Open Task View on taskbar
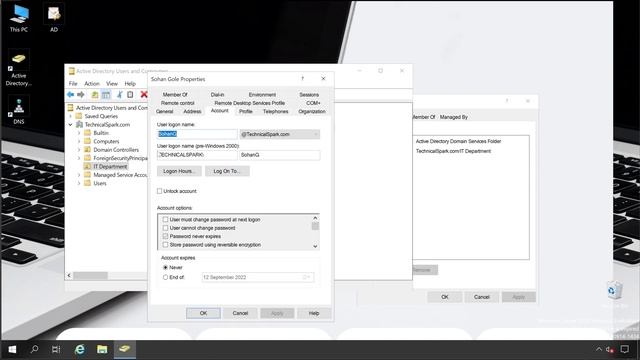The width and height of the screenshot is (640, 360). (x=56, y=349)
